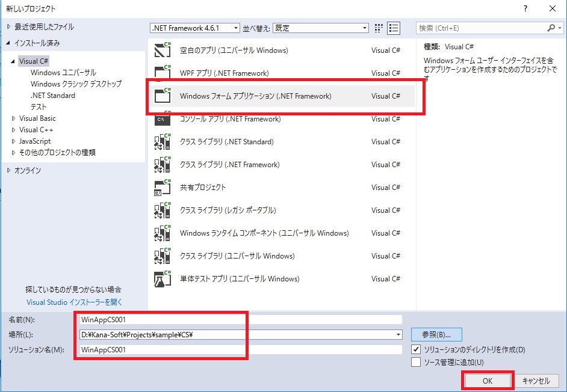Select 単体テスト アプリ template name

click(x=240, y=278)
